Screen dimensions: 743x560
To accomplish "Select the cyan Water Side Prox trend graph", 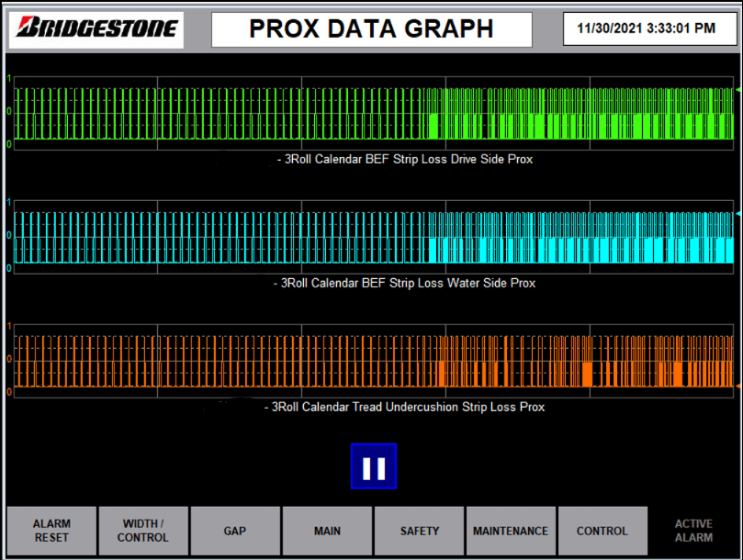I will tap(374, 237).
